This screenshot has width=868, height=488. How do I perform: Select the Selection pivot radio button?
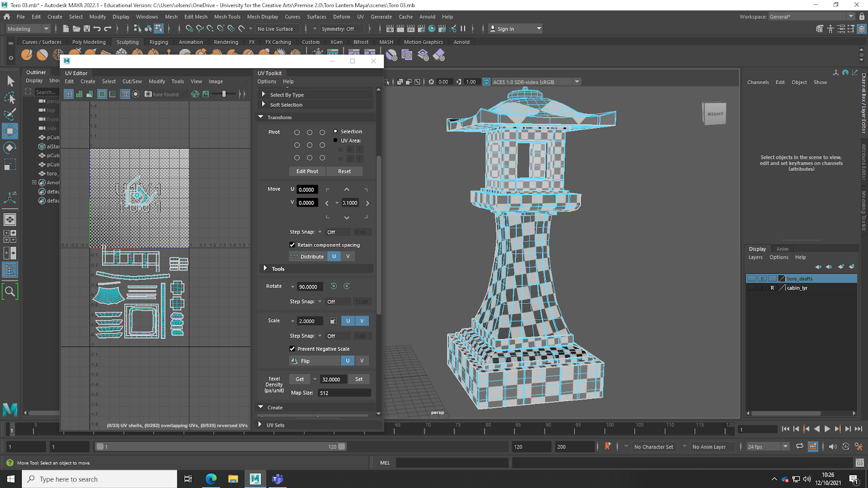335,131
